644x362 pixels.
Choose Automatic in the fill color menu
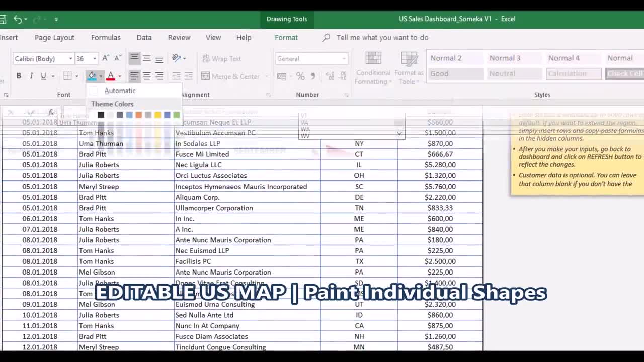pos(120,90)
